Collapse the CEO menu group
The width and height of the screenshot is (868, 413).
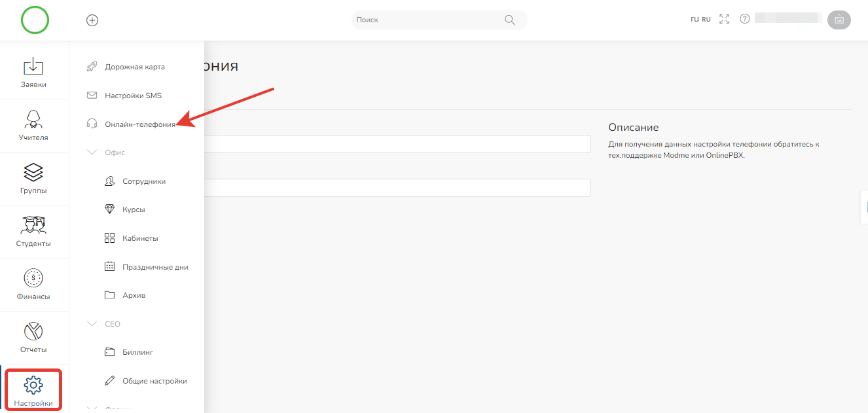92,324
